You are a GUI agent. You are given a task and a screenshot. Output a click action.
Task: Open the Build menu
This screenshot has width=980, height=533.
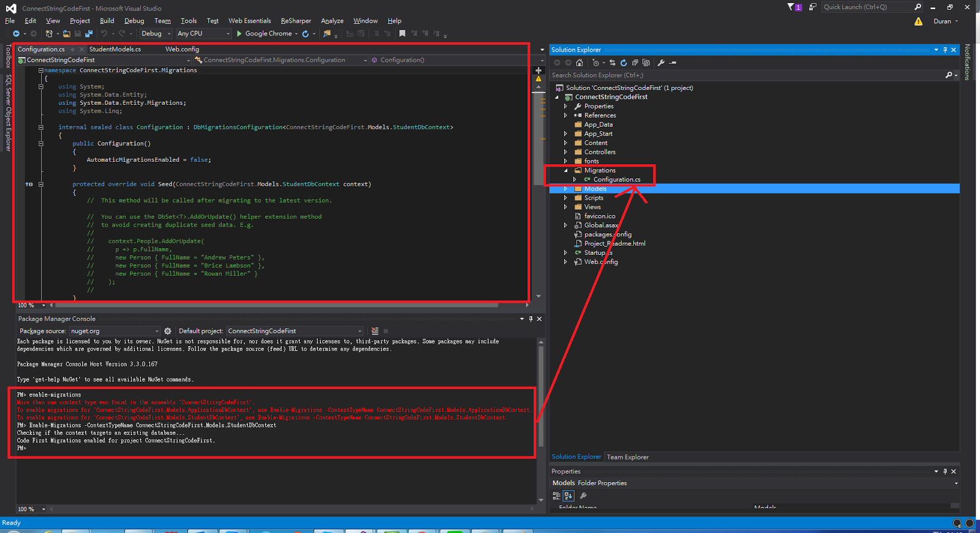107,21
